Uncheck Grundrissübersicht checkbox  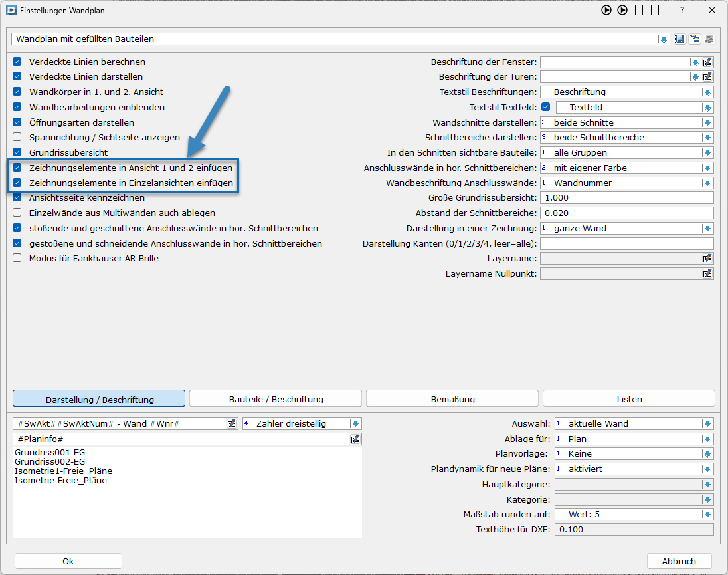(x=17, y=152)
